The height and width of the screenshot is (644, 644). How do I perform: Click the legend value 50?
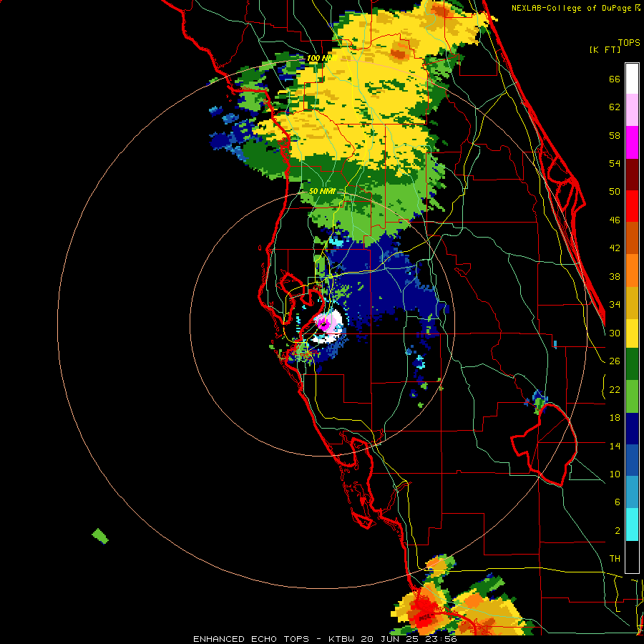click(615, 192)
